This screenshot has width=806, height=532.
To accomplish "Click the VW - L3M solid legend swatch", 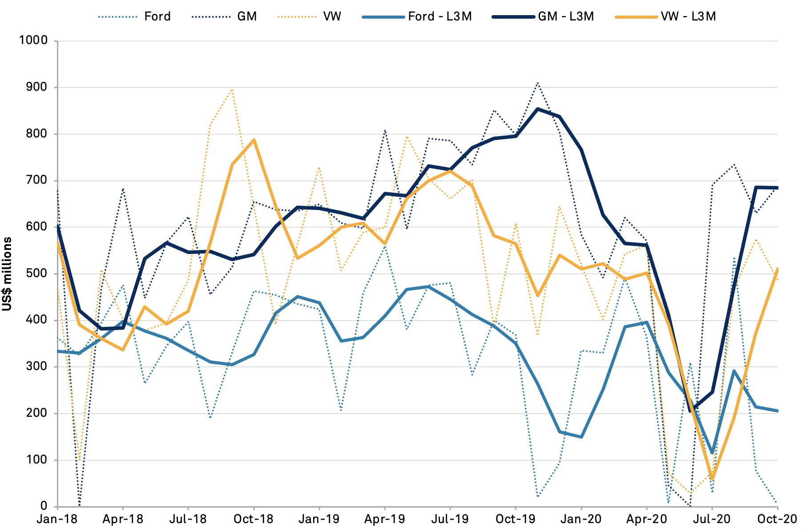I will (636, 17).
